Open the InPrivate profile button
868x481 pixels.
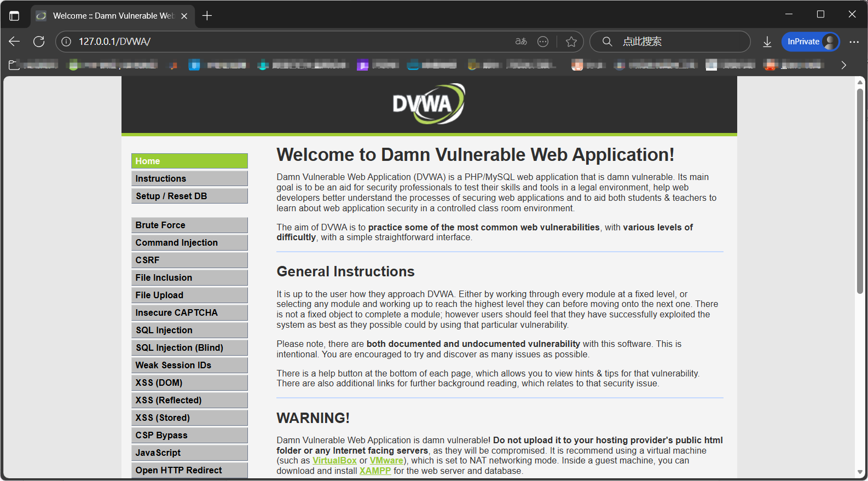click(811, 42)
